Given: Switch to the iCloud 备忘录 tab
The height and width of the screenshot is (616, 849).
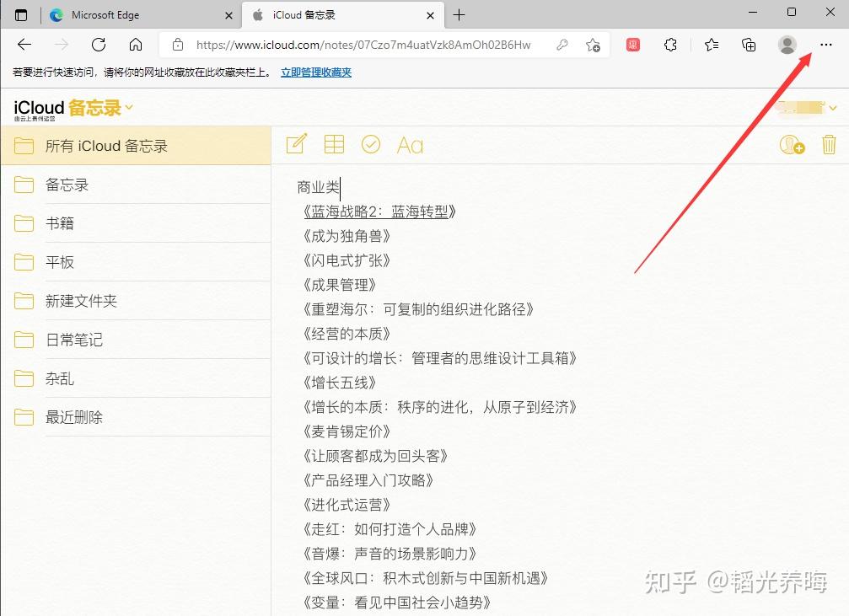Looking at the screenshot, I should coord(343,15).
